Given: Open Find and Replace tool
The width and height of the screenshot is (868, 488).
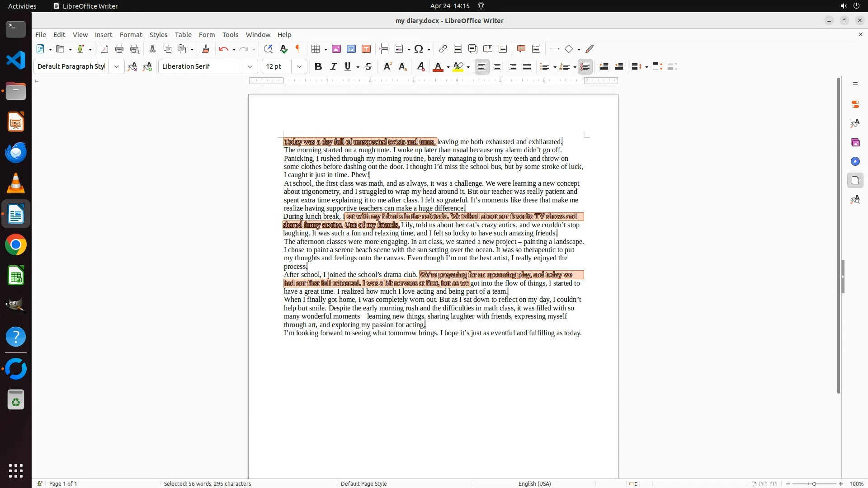Looking at the screenshot, I should click(x=268, y=49).
